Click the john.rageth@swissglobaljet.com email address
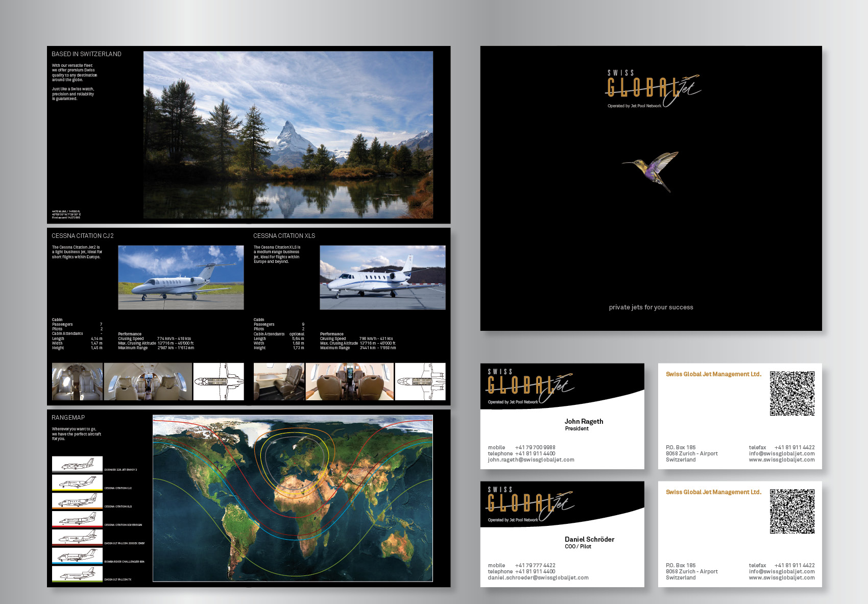 [x=531, y=460]
